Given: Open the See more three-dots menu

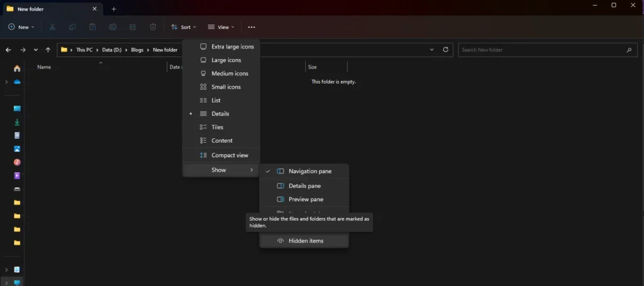Looking at the screenshot, I should click(x=252, y=27).
